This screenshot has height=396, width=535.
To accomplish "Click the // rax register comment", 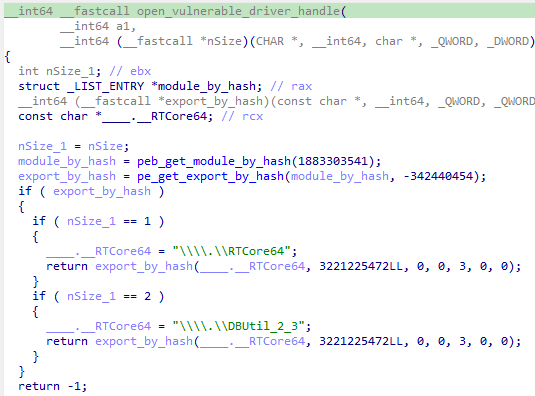I will pyautogui.click(x=291, y=86).
